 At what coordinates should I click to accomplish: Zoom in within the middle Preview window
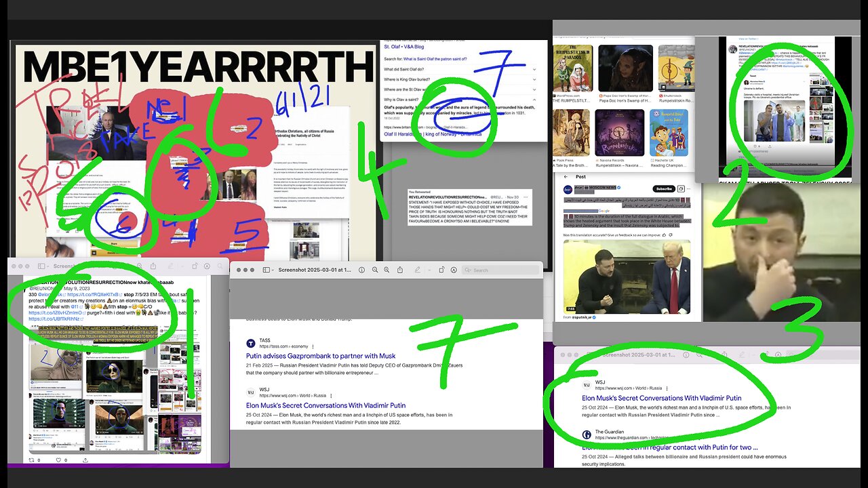click(387, 270)
